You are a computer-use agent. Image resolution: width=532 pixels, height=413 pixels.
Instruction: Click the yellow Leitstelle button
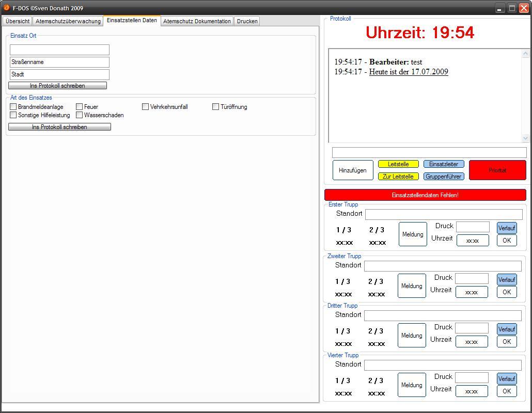click(398, 164)
